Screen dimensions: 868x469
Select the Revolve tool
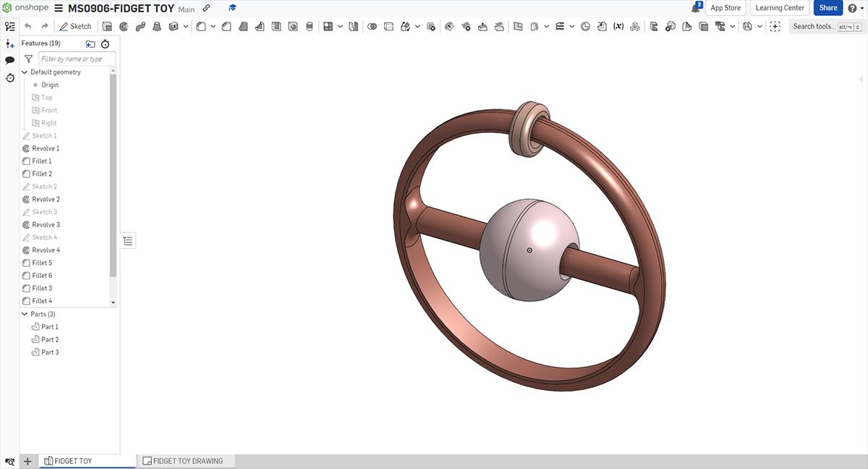[124, 26]
